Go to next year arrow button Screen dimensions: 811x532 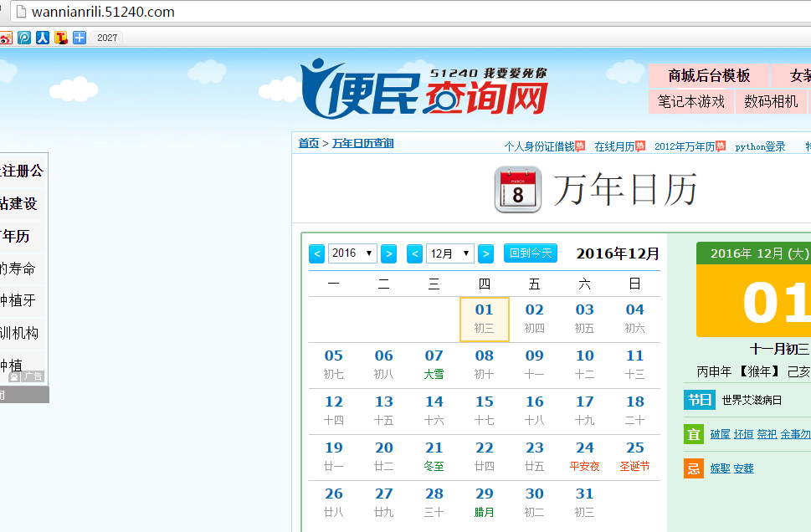tap(389, 253)
